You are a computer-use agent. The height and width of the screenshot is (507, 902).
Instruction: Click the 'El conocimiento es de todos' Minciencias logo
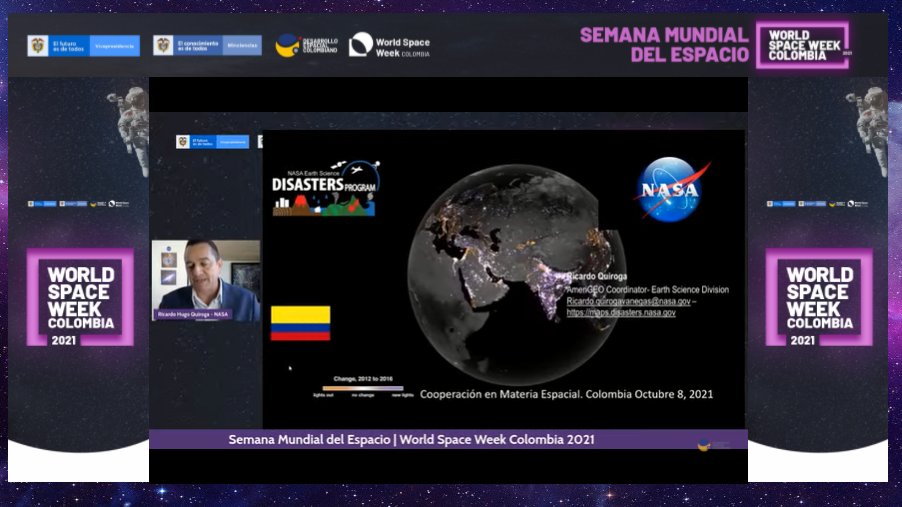coord(207,45)
